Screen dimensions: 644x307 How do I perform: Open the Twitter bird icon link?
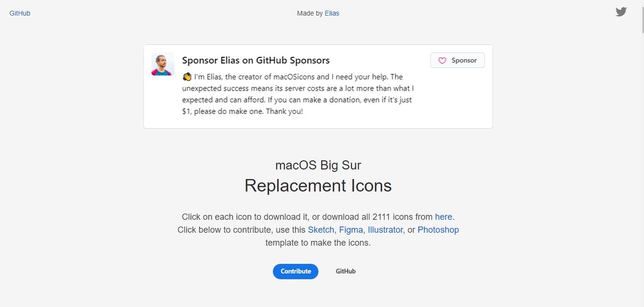click(x=621, y=12)
